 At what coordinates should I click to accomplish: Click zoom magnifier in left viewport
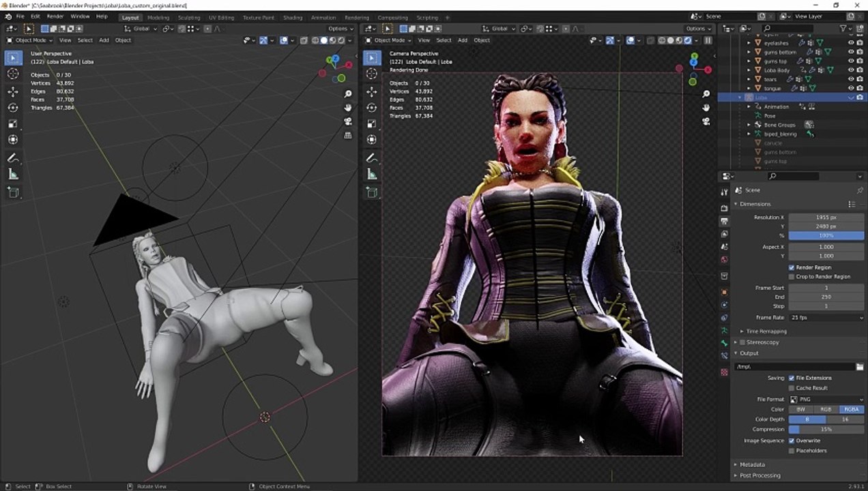348,94
